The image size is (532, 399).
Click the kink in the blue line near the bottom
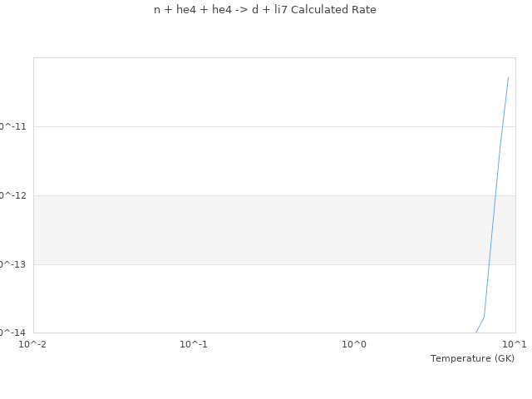pos(484,317)
